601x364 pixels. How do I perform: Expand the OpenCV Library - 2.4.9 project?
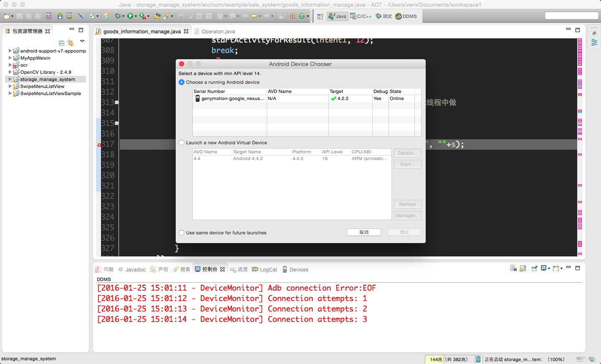[x=10, y=72]
